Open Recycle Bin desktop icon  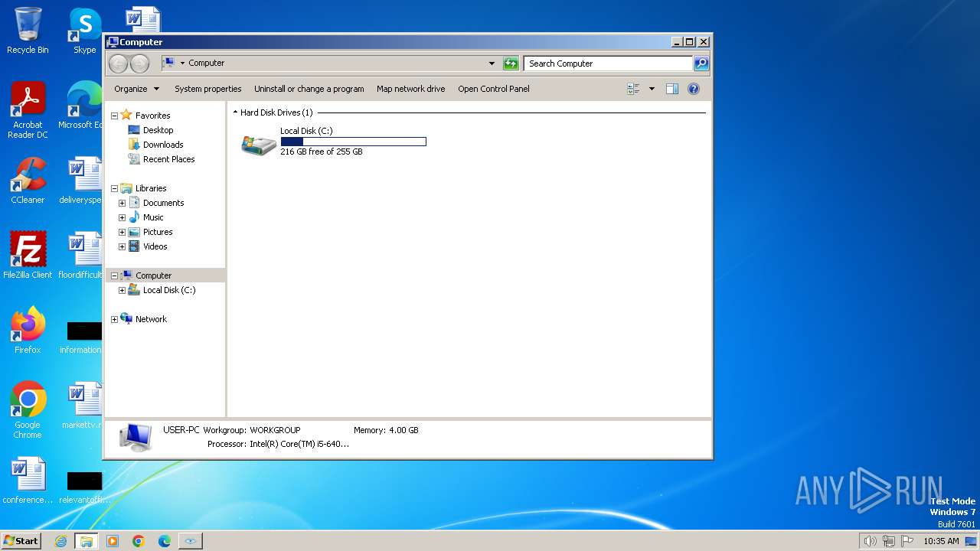pyautogui.click(x=28, y=31)
